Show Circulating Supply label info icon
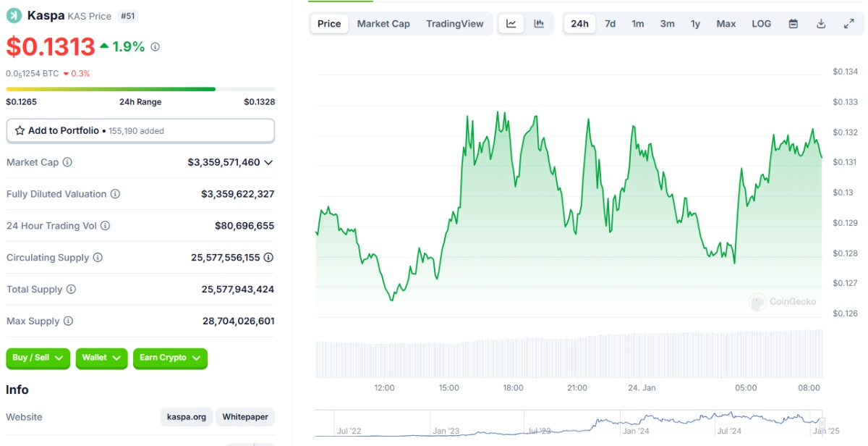 [x=98, y=258]
